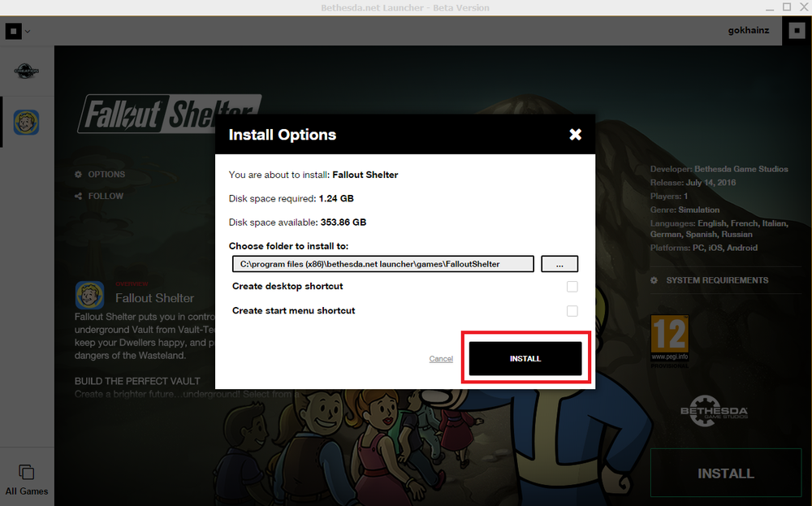
Task: Open SYSTEM REQUIREMENTS section
Action: (710, 280)
